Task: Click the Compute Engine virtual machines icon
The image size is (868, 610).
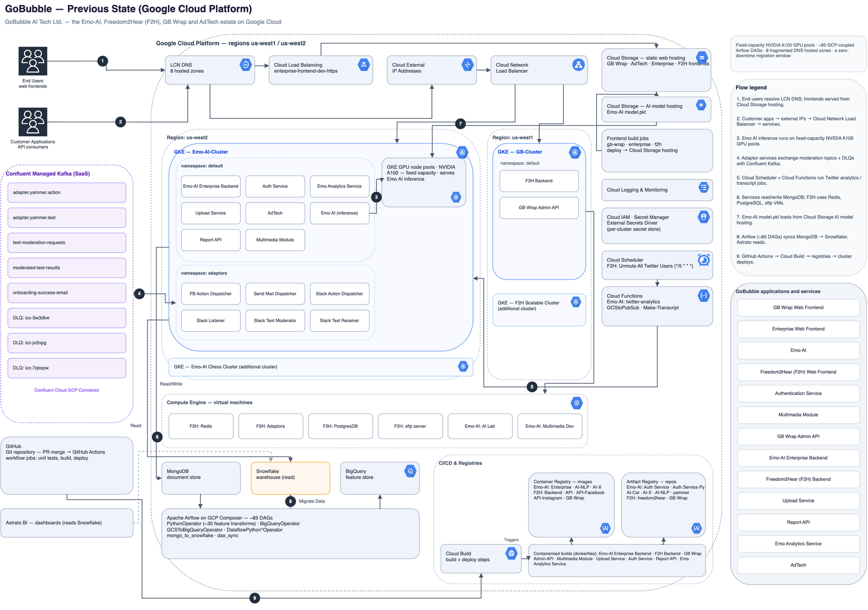Action: tap(577, 403)
